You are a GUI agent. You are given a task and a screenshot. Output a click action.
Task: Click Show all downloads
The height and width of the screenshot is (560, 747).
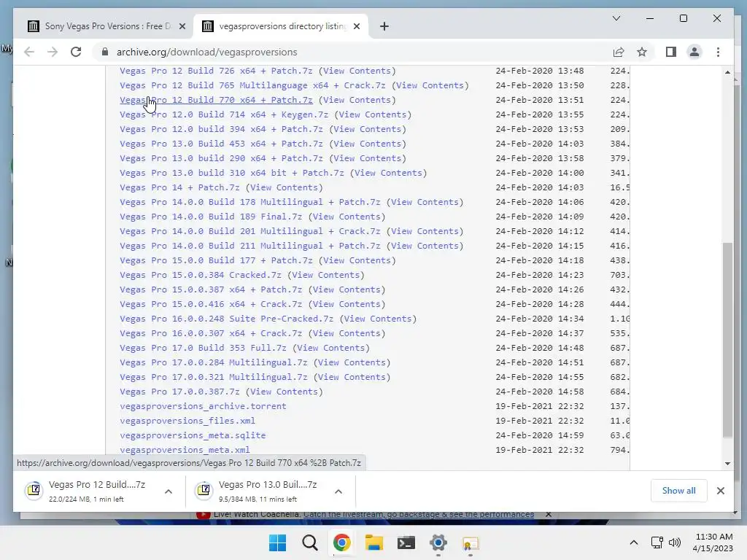pos(678,491)
